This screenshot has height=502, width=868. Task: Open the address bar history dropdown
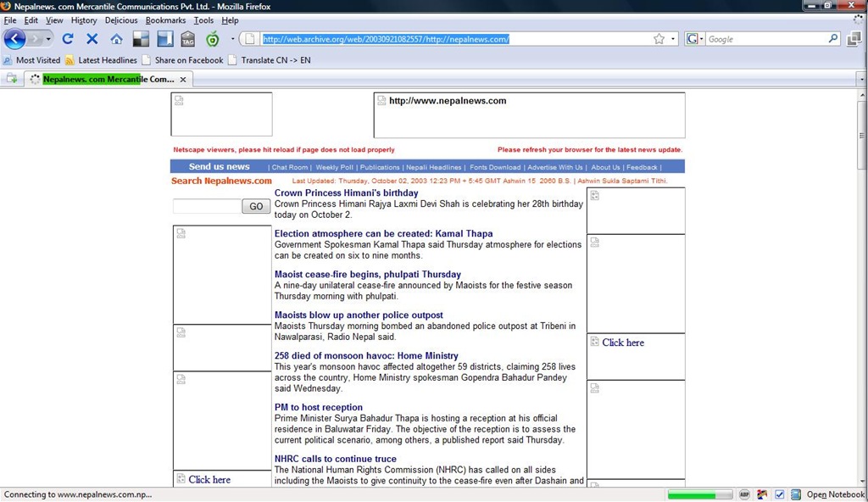pyautogui.click(x=673, y=39)
